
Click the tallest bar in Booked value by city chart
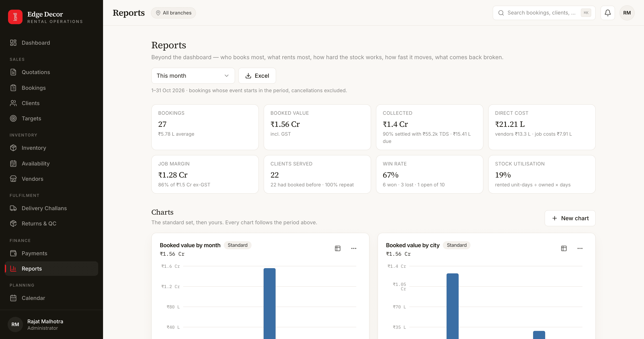[x=452, y=306]
